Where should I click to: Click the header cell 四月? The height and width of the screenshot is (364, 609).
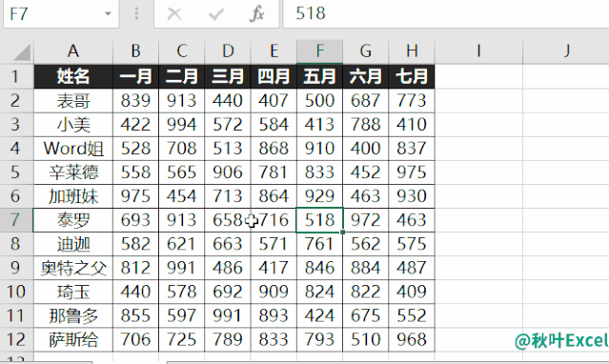pos(274,76)
